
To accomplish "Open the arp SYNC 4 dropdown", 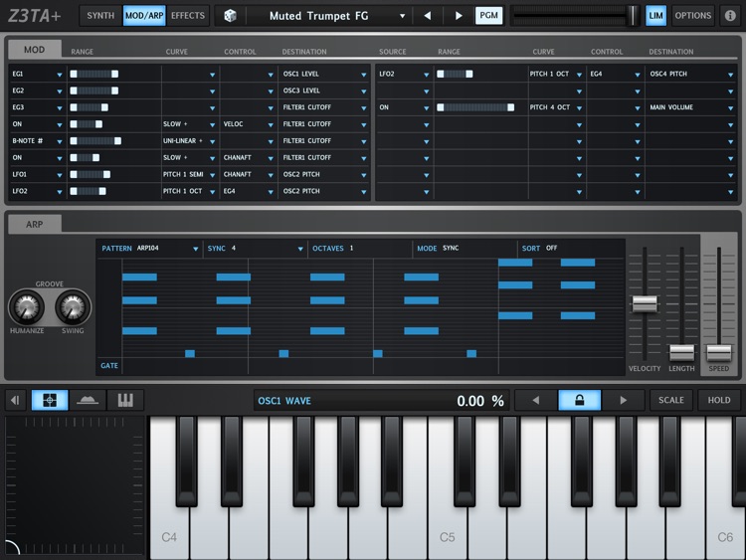I will point(255,249).
